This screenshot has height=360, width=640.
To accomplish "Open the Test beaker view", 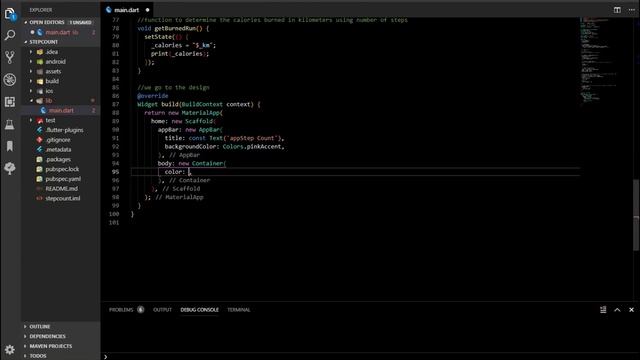I will [10, 124].
